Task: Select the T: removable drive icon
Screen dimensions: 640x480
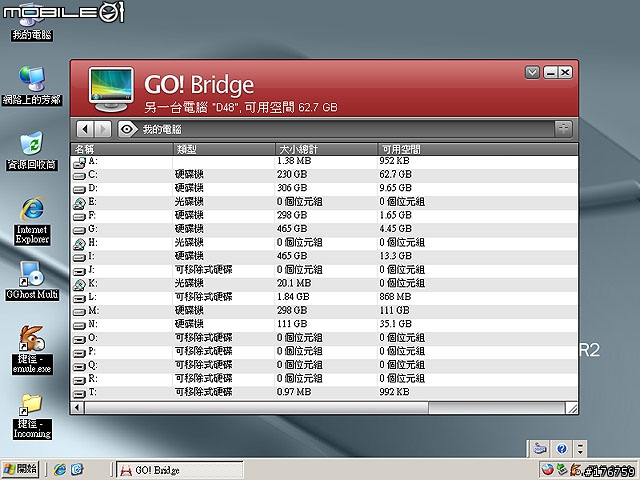Action: [x=79, y=393]
